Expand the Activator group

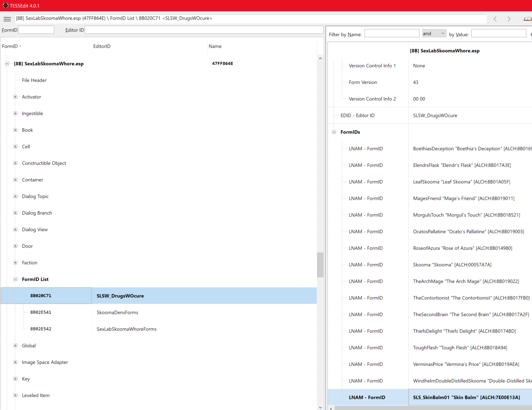point(16,97)
